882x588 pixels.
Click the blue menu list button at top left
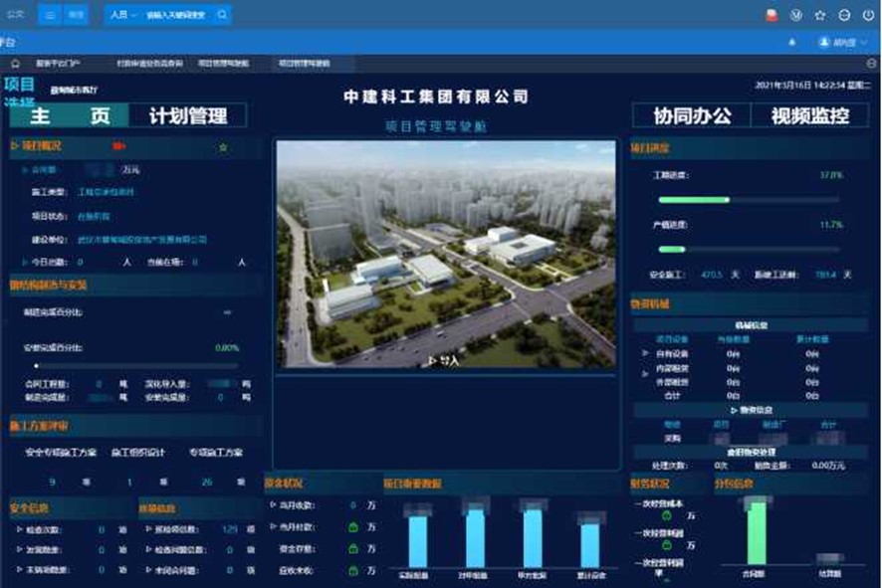51,15
